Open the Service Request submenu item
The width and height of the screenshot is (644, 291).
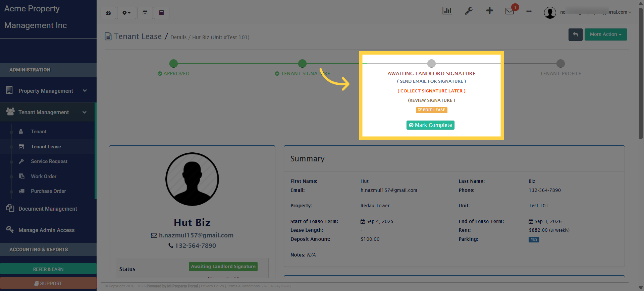click(49, 161)
